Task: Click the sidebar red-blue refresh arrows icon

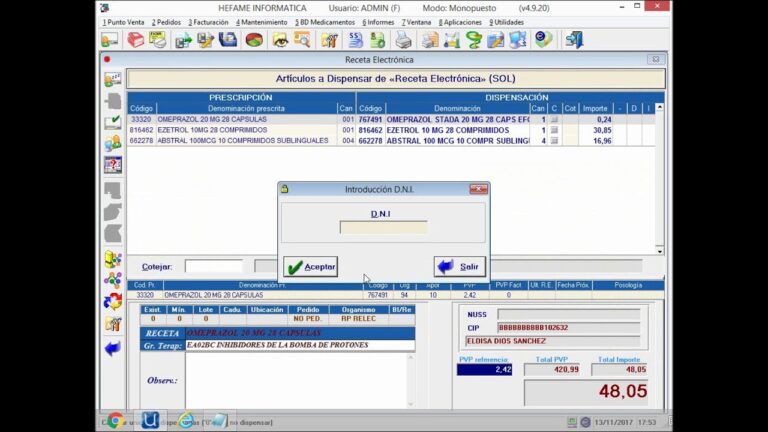Action: (x=113, y=301)
